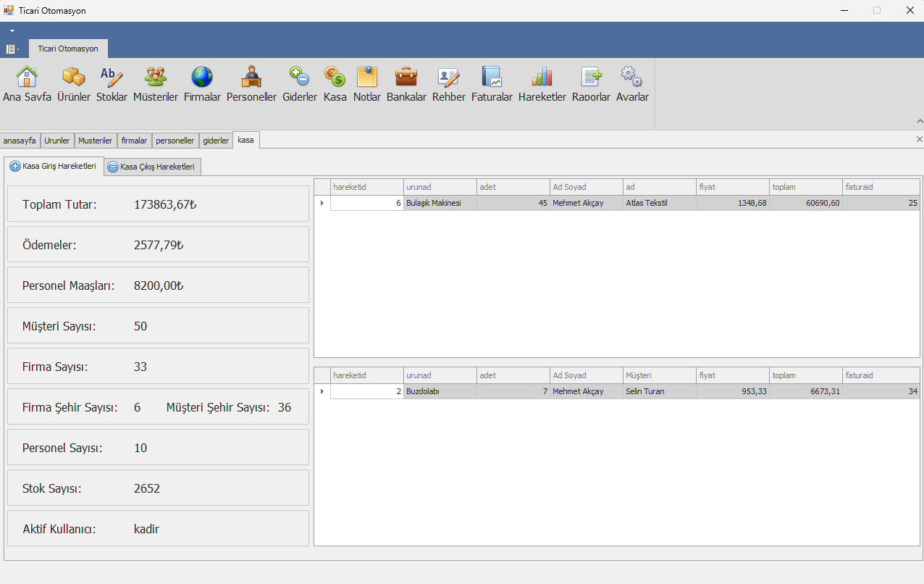Viewport: 924px width, 584px height.
Task: Click the faturaid cell with value 34
Action: tap(881, 391)
